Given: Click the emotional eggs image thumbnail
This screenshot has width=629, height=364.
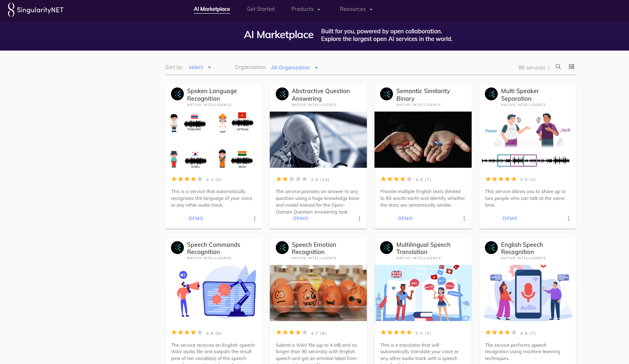Looking at the screenshot, I should coord(318,293).
